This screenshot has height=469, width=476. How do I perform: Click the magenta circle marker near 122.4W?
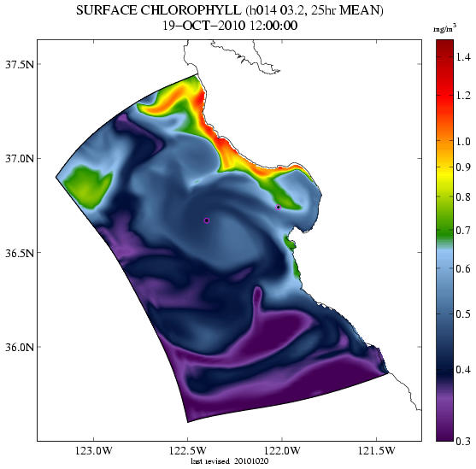point(207,220)
